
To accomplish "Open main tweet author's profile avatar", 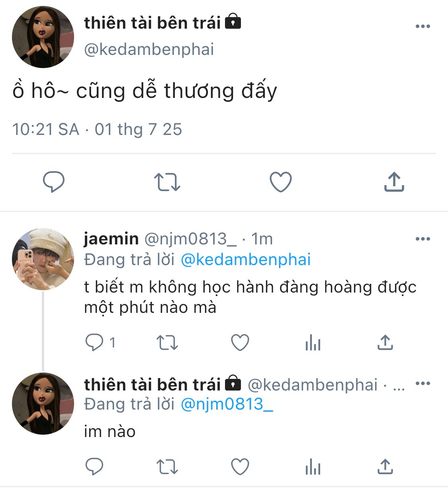I will pos(43,37).
